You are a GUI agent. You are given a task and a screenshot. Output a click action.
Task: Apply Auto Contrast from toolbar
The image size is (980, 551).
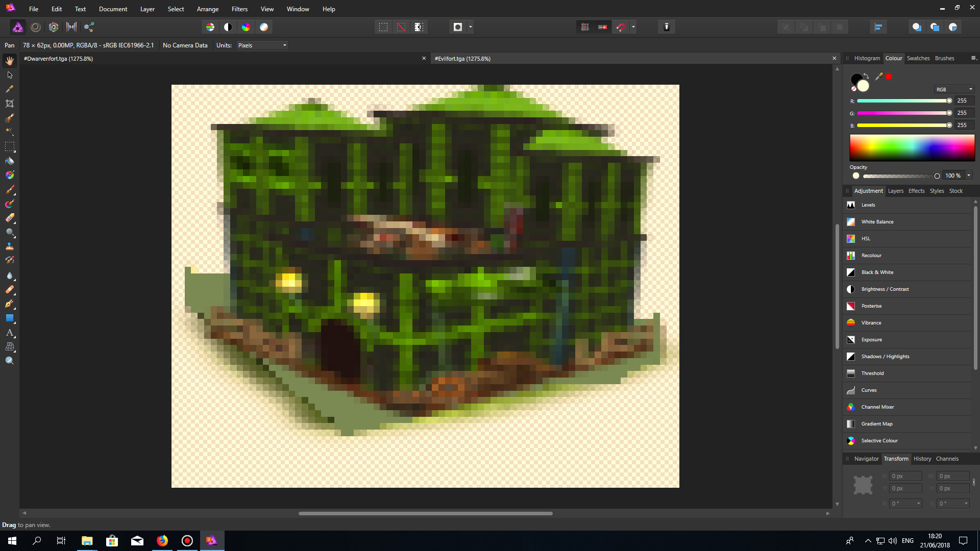pos(228,27)
